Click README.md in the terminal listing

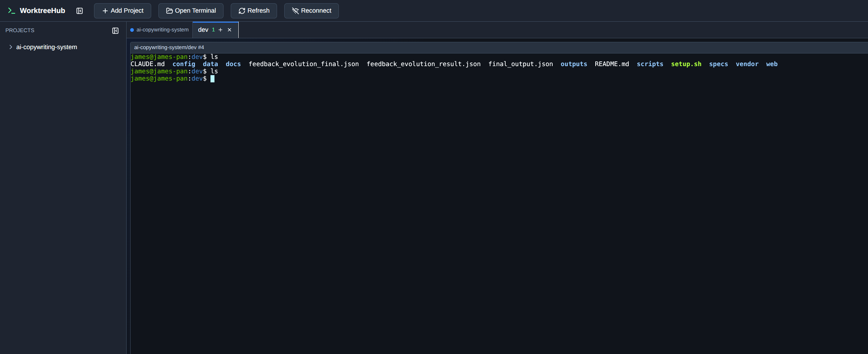(612, 64)
